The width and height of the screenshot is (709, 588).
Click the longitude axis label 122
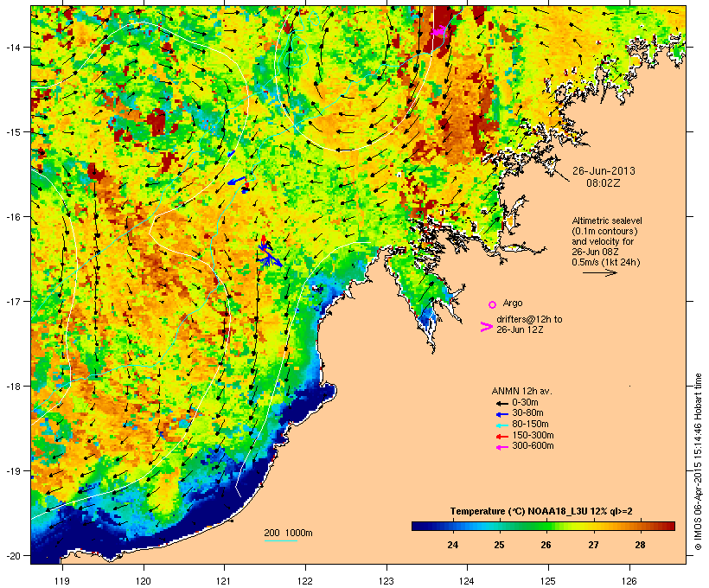coord(305,581)
